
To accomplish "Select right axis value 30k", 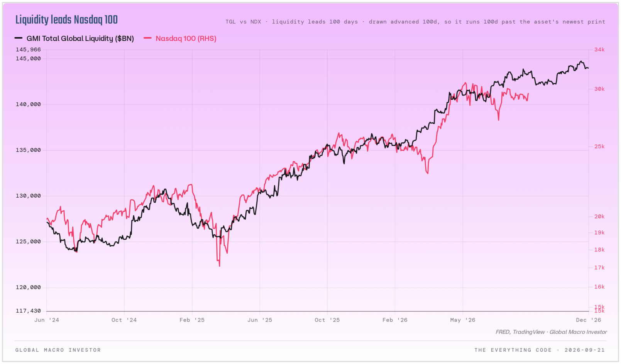I will pyautogui.click(x=599, y=89).
